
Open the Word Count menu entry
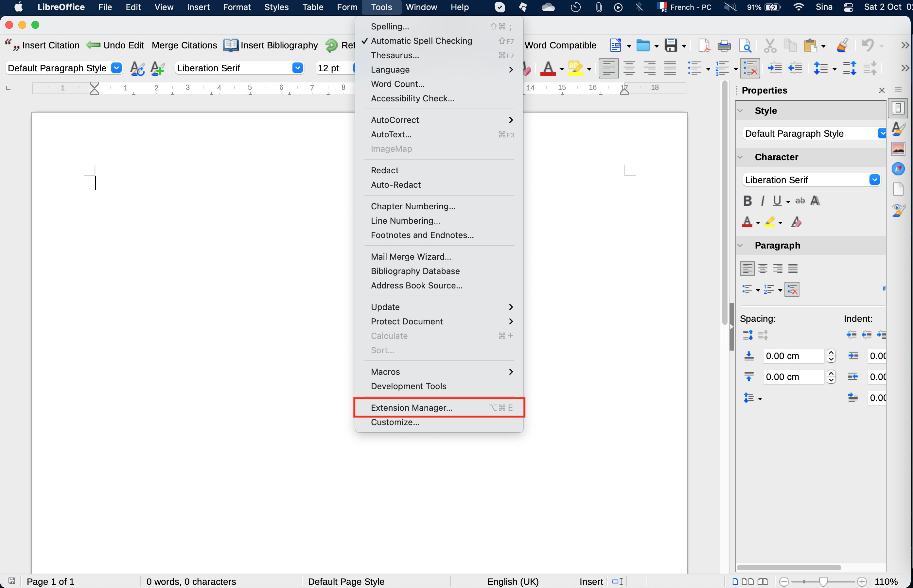[397, 84]
